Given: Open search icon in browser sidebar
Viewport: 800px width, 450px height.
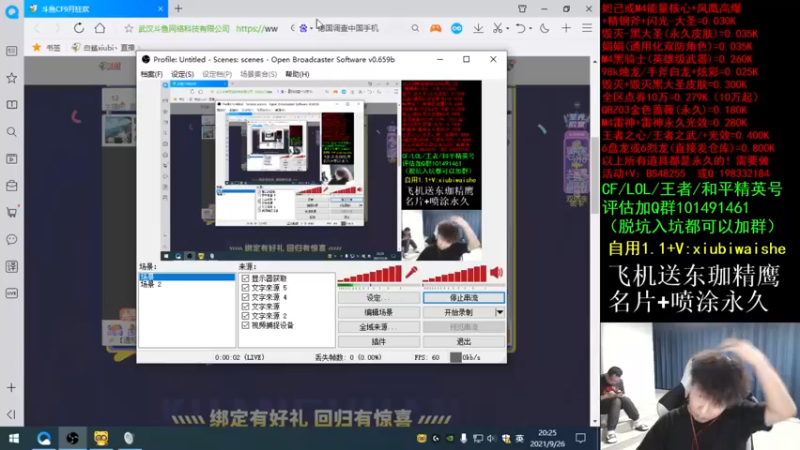Looking at the screenshot, I should 11,132.
